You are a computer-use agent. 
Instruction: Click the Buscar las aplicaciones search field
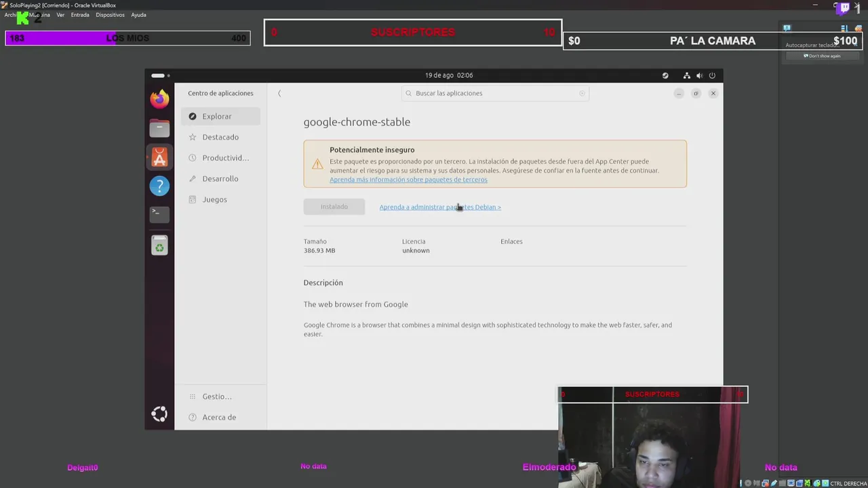pyautogui.click(x=495, y=94)
